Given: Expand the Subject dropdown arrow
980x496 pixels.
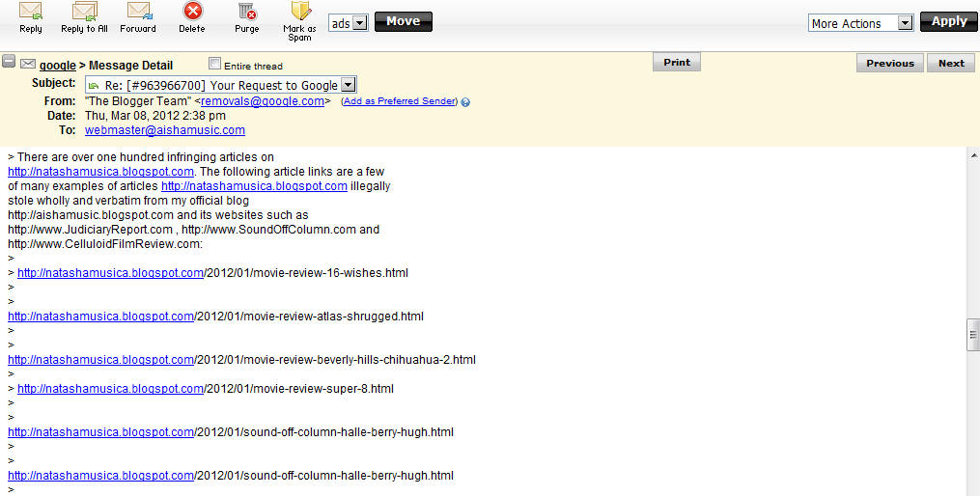Looking at the screenshot, I should pyautogui.click(x=349, y=85).
